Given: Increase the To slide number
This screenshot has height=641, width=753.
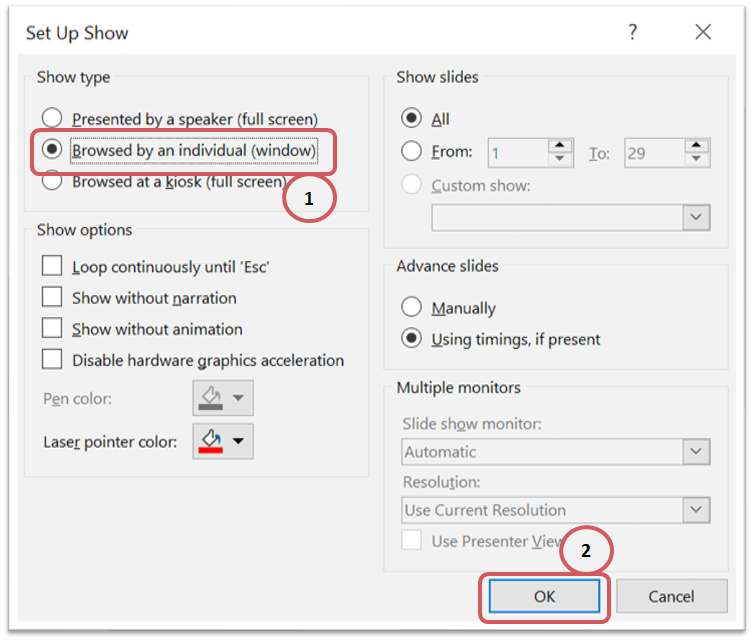Looking at the screenshot, I should [696, 145].
